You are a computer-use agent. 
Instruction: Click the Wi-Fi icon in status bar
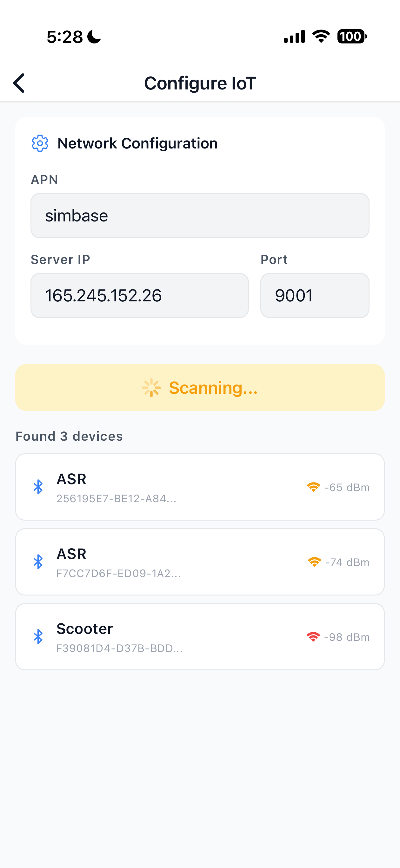tap(321, 36)
